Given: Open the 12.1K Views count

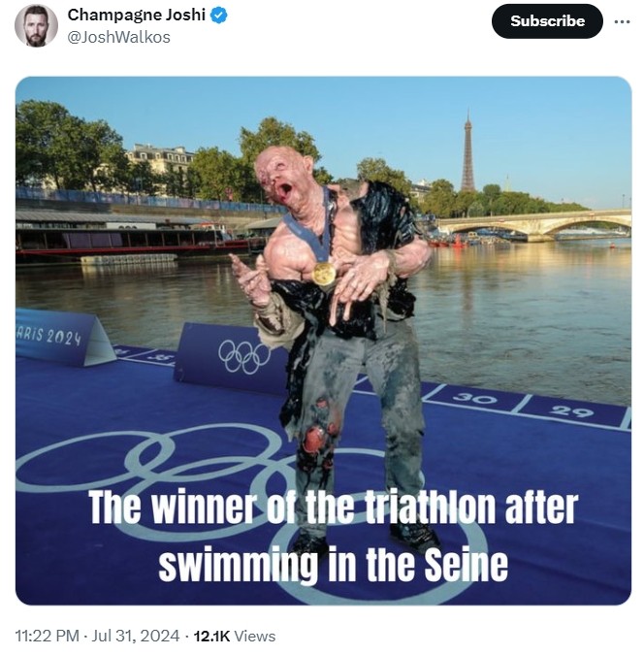Looking at the screenshot, I should 235,636.
